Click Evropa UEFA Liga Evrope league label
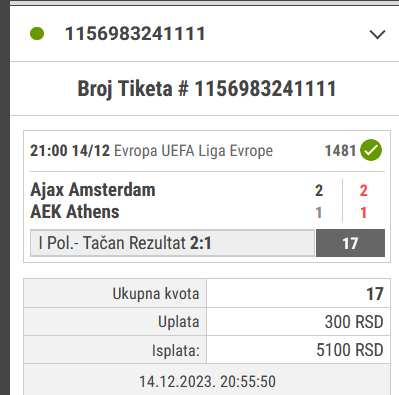 193,151
